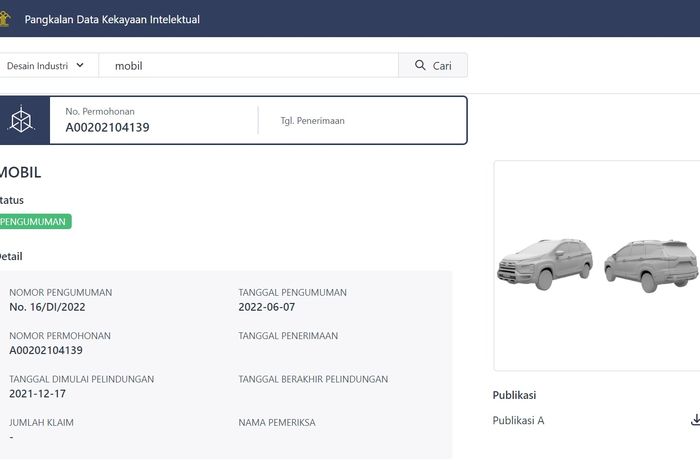
Task: Click the PENGUMUMAN status badge
Action: click(x=35, y=222)
